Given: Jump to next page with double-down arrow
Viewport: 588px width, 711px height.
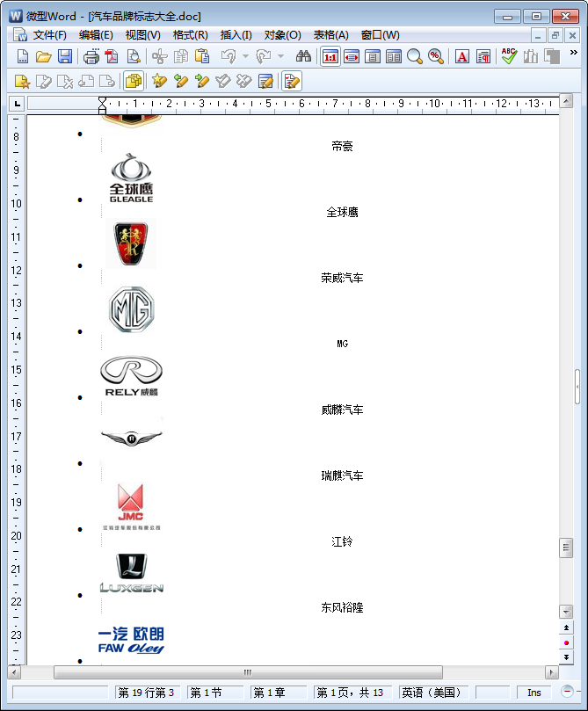Looking at the screenshot, I should pos(566,657).
